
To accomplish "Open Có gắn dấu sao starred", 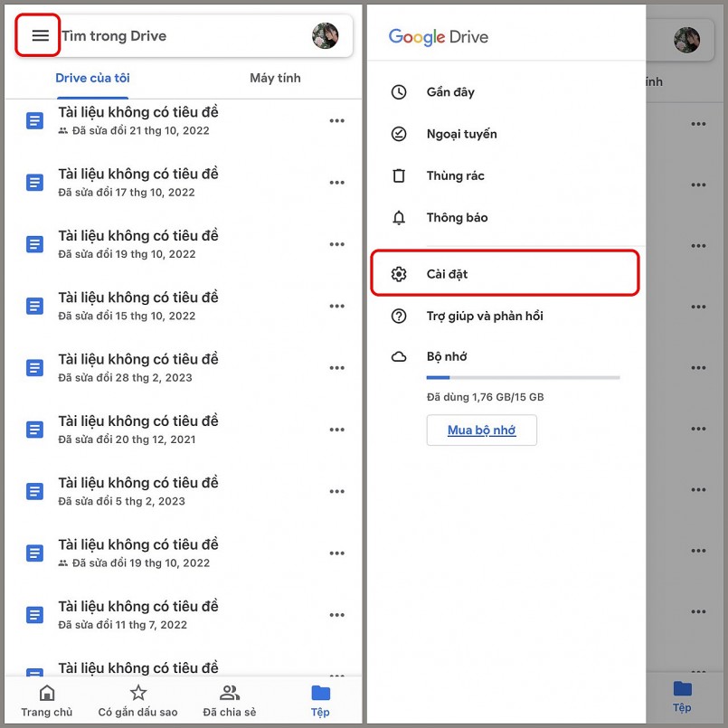I will pyautogui.click(x=137, y=701).
